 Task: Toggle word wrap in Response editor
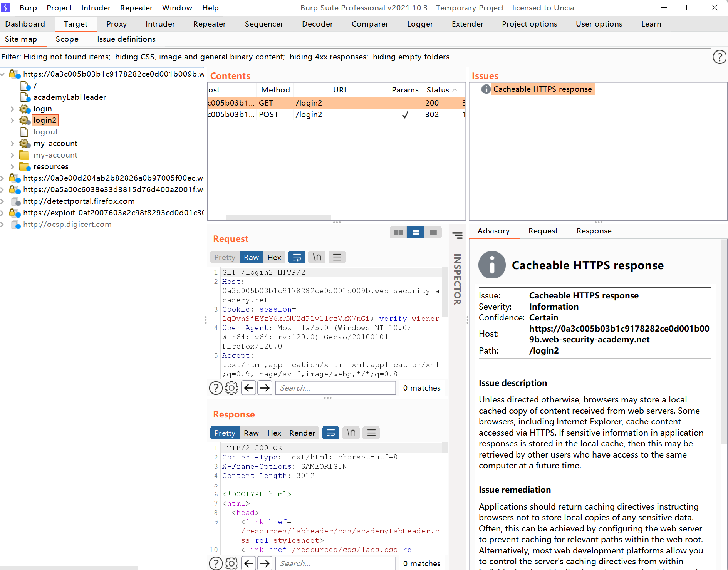pyautogui.click(x=330, y=433)
